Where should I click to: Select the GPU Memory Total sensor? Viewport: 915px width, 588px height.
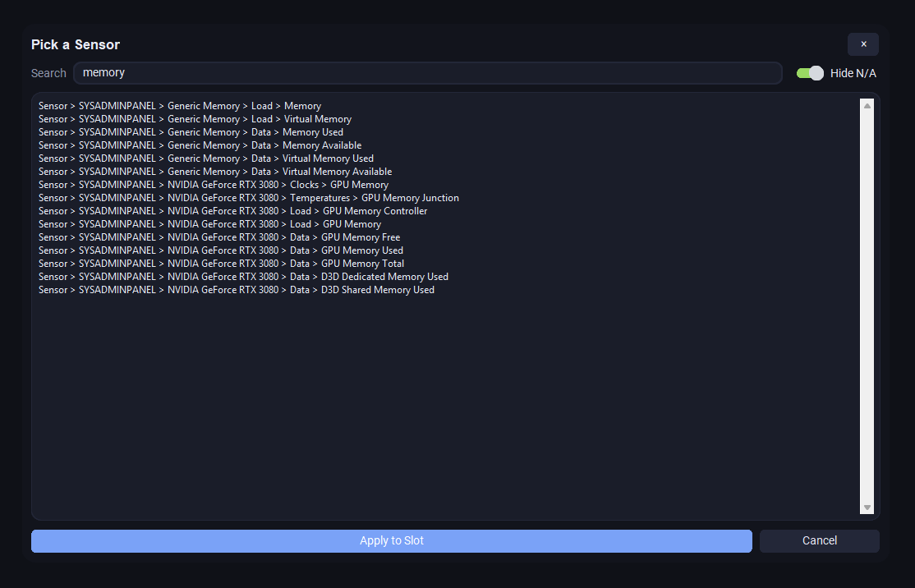[x=220, y=263]
